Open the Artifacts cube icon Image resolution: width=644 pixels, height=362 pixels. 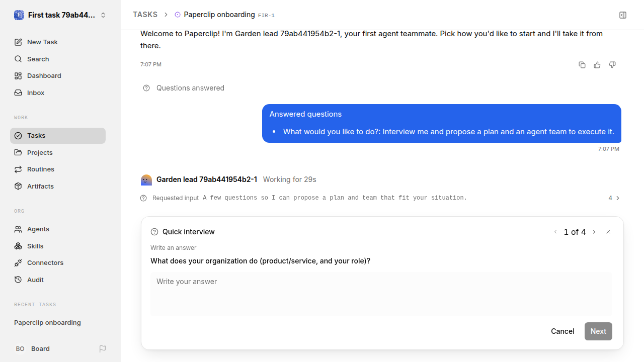pos(18,186)
